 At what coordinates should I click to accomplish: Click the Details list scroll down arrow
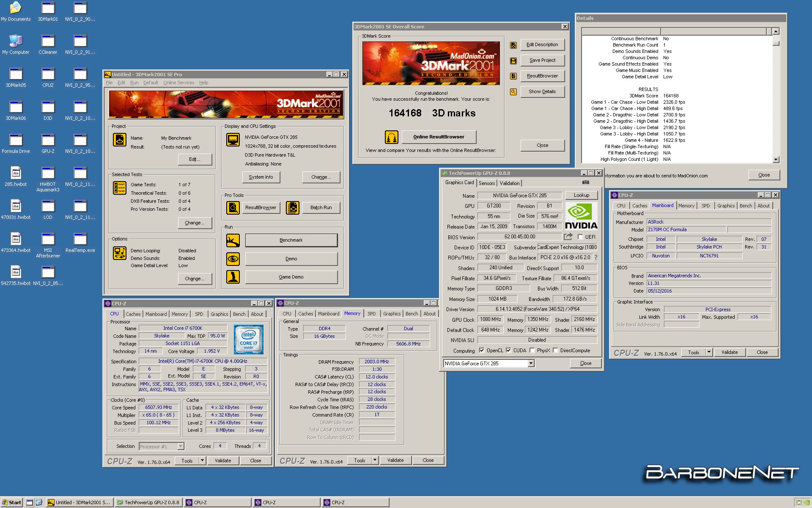(x=776, y=160)
